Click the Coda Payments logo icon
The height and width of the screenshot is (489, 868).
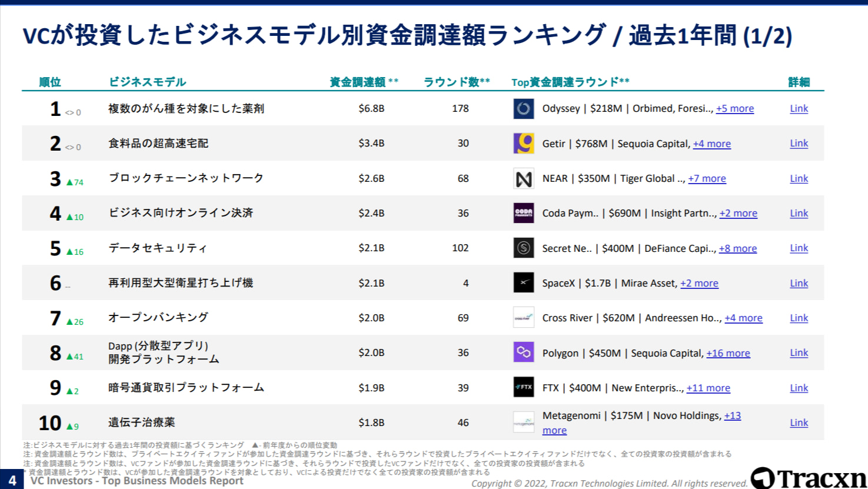point(524,213)
